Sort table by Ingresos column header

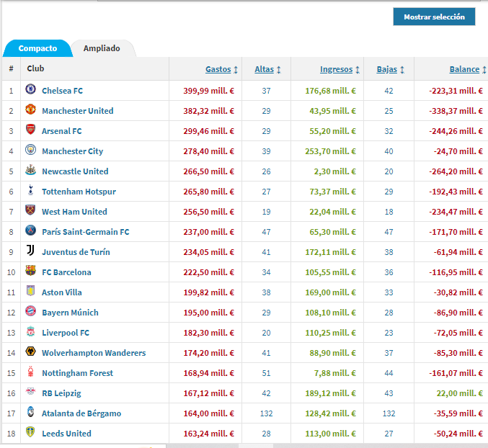pyautogui.click(x=336, y=69)
